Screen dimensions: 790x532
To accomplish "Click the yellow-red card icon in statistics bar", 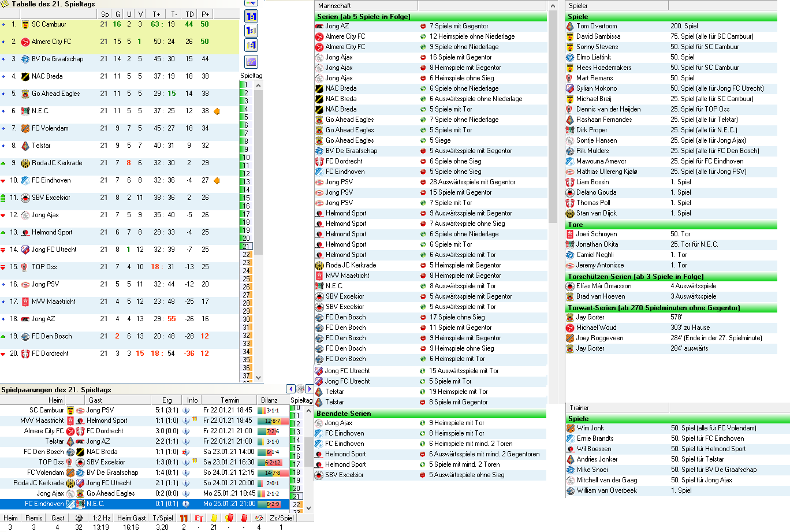I will tap(229, 518).
